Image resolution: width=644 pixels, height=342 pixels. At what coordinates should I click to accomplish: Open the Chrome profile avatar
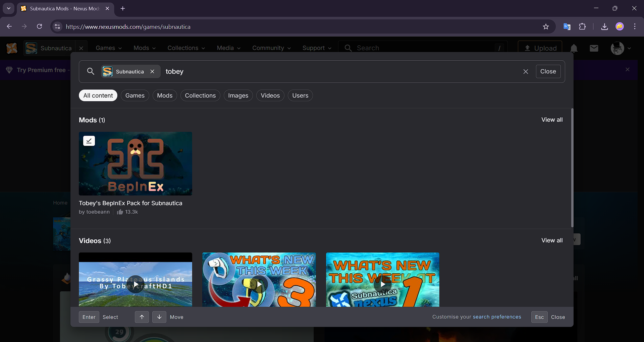pyautogui.click(x=620, y=26)
